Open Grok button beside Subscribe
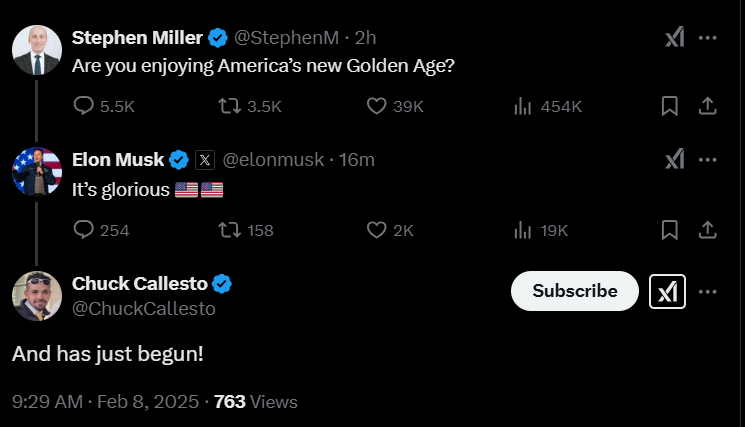Viewport: 745px width, 427px height. tap(667, 291)
